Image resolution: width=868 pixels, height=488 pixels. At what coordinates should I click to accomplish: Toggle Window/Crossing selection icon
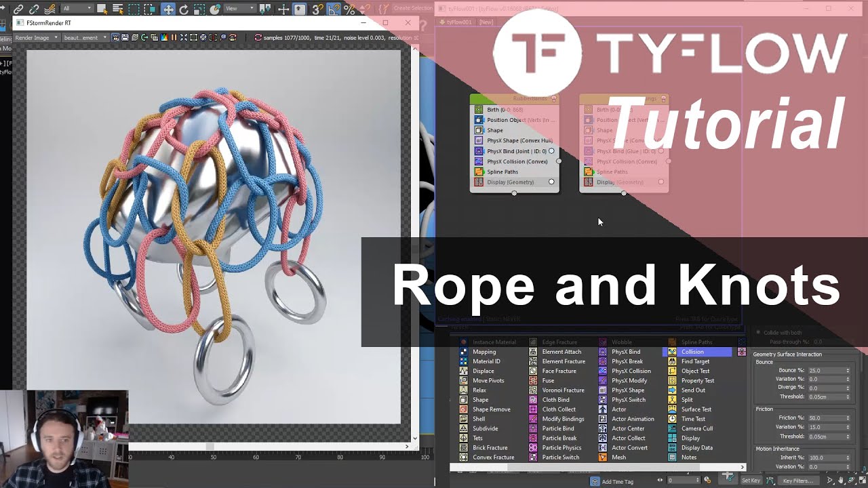click(x=149, y=9)
